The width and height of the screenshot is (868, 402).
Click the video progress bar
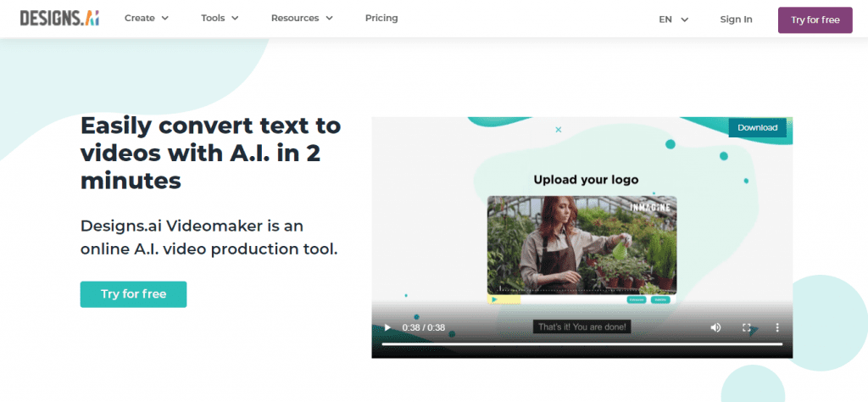coord(581,343)
